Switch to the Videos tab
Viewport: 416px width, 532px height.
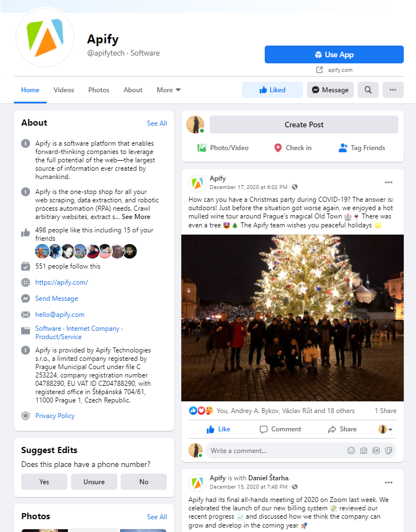coord(64,90)
